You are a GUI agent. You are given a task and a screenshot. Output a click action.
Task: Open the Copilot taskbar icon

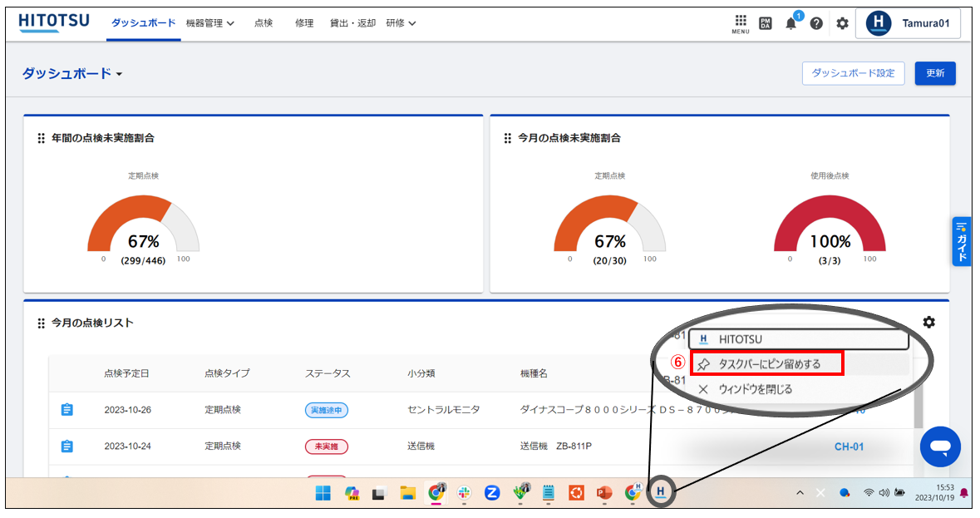tap(352, 493)
